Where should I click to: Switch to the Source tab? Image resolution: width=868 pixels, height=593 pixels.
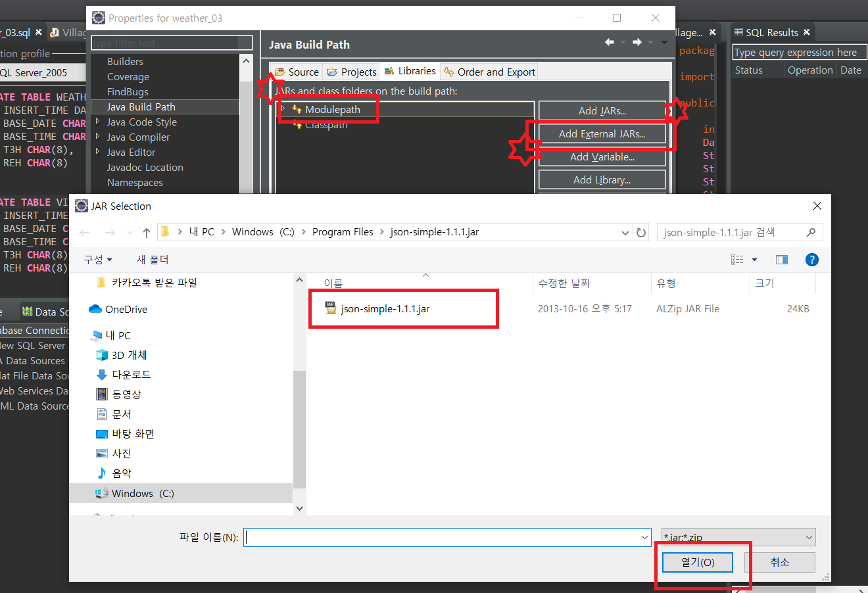click(x=297, y=72)
